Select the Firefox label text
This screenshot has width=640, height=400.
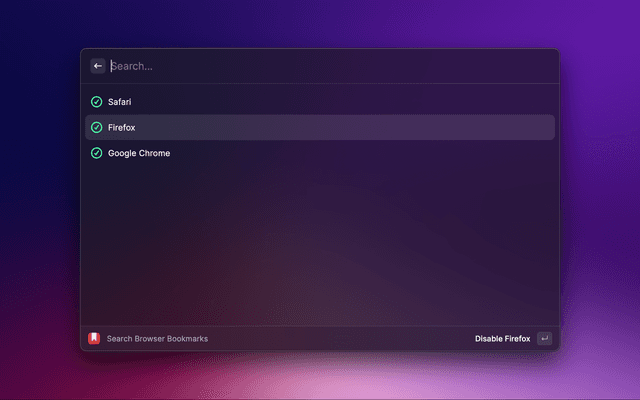(x=122, y=128)
